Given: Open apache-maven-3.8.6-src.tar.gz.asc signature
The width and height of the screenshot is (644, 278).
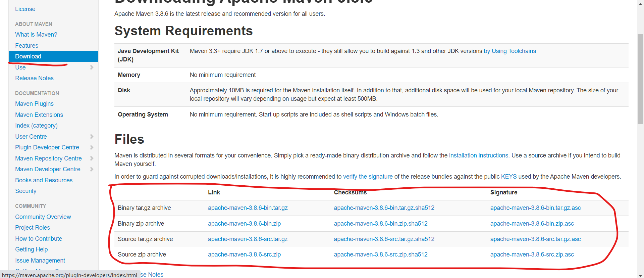Looking at the screenshot, I should point(536,239).
